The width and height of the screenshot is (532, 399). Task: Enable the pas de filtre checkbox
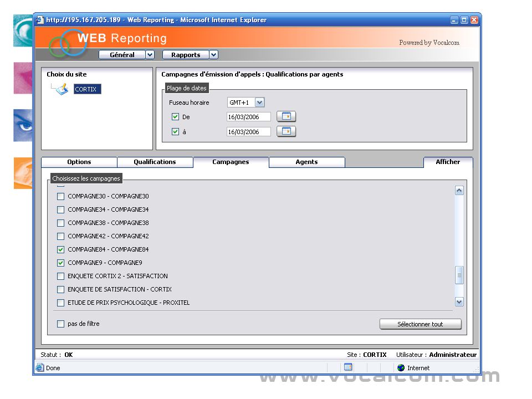click(60, 324)
